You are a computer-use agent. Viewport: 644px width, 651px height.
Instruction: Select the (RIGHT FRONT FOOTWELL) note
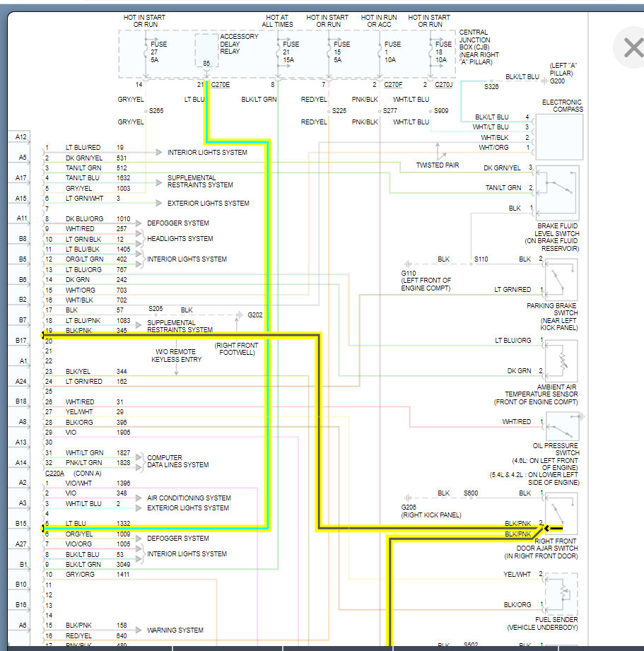(236, 348)
